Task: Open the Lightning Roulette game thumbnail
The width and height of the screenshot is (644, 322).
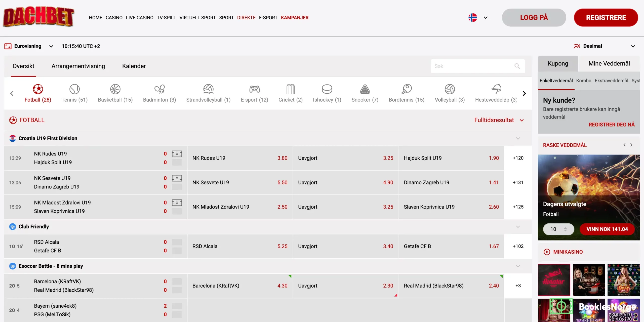Action: 589,280
